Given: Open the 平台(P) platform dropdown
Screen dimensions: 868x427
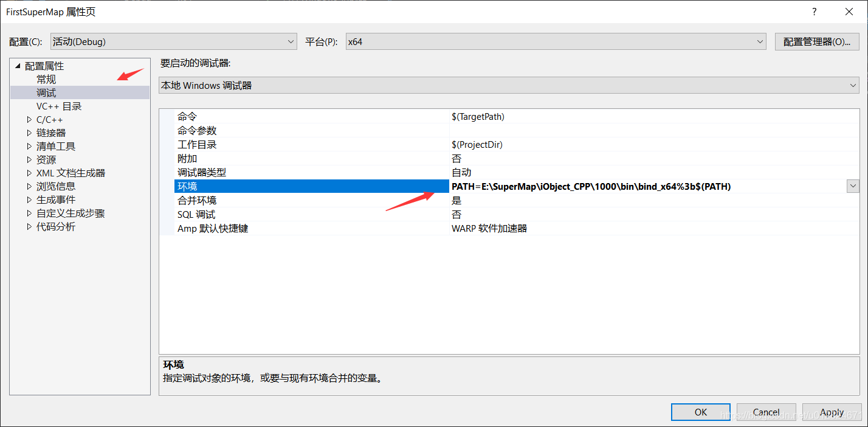Looking at the screenshot, I should (760, 41).
